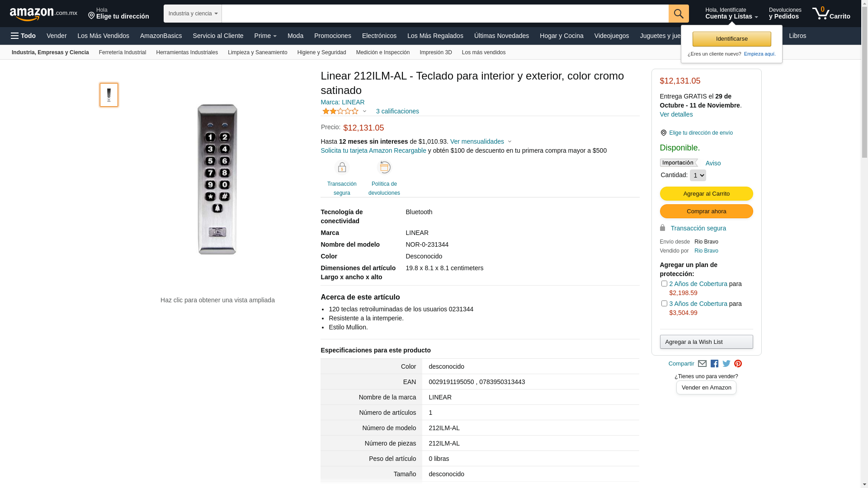Click the return policy box icon
This screenshot has width=868, height=488.
click(384, 168)
